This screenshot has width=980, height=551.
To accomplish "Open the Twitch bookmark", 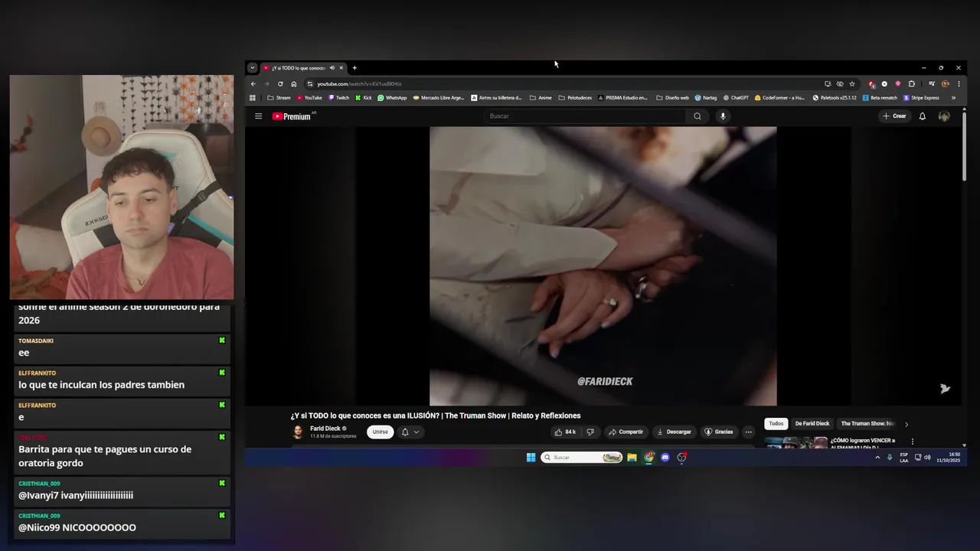I will point(339,98).
